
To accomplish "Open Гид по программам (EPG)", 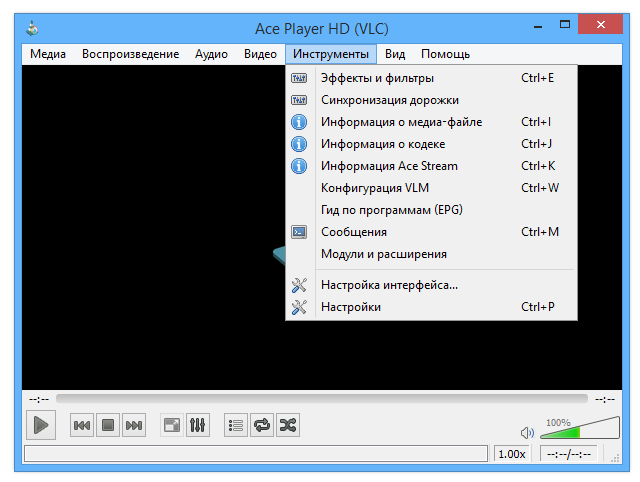I will click(x=431, y=210).
